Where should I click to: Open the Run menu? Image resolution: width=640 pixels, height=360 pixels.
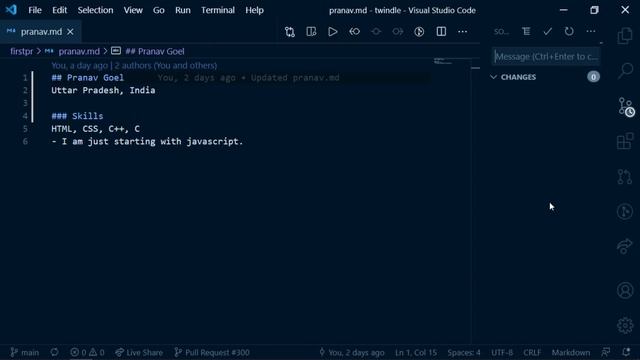tap(182, 10)
